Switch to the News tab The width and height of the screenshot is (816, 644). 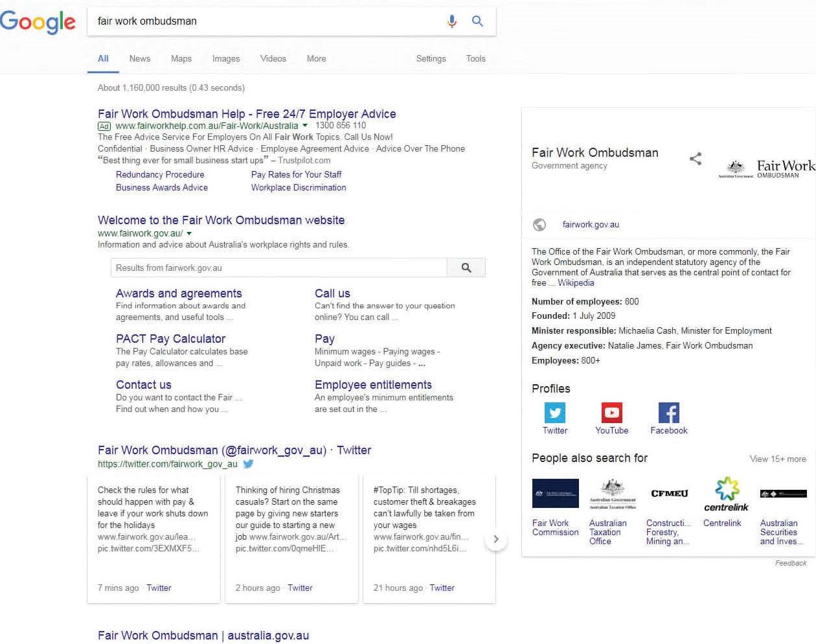(x=140, y=58)
